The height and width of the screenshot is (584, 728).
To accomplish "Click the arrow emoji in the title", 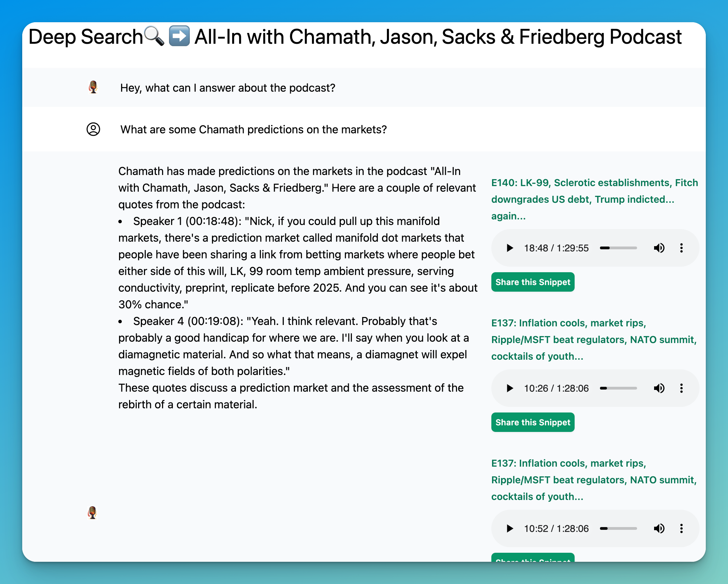I will coord(179,36).
